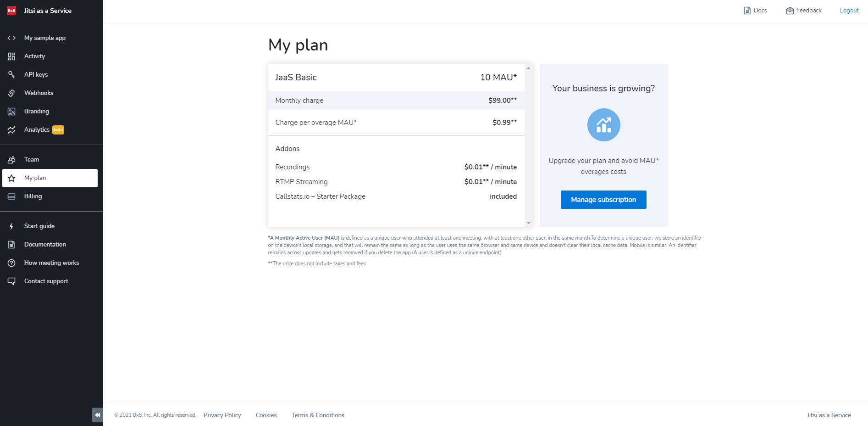The height and width of the screenshot is (426, 868).
Task: Click plan panel scrollbar up arrow
Action: [x=528, y=68]
